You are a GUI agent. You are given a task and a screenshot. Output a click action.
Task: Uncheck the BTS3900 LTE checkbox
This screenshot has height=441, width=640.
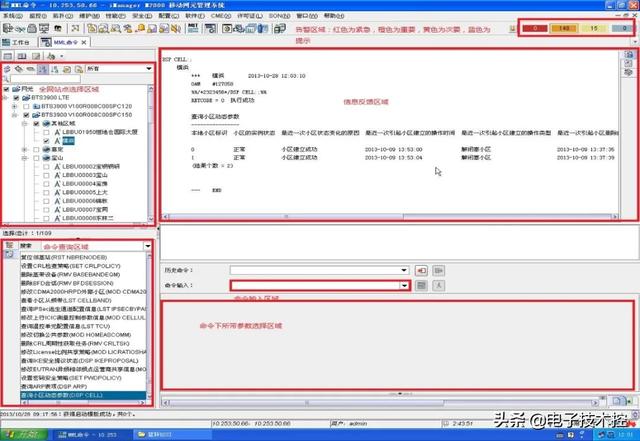coord(16,98)
